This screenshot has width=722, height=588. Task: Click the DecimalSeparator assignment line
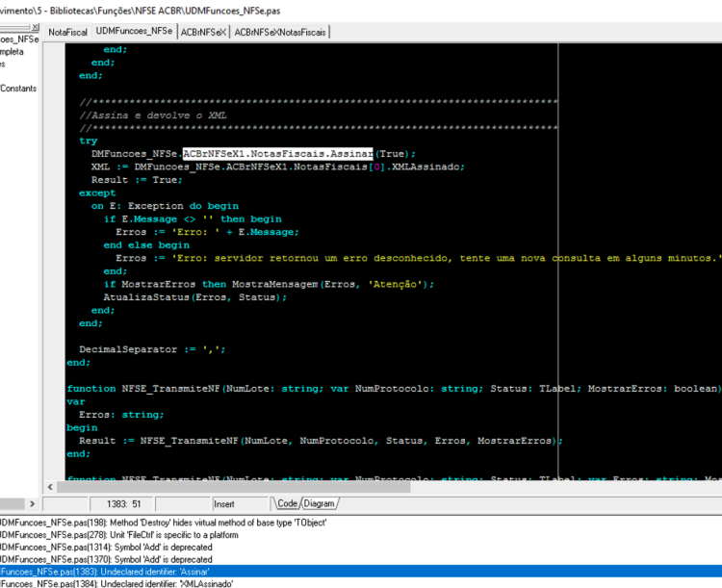(x=152, y=349)
